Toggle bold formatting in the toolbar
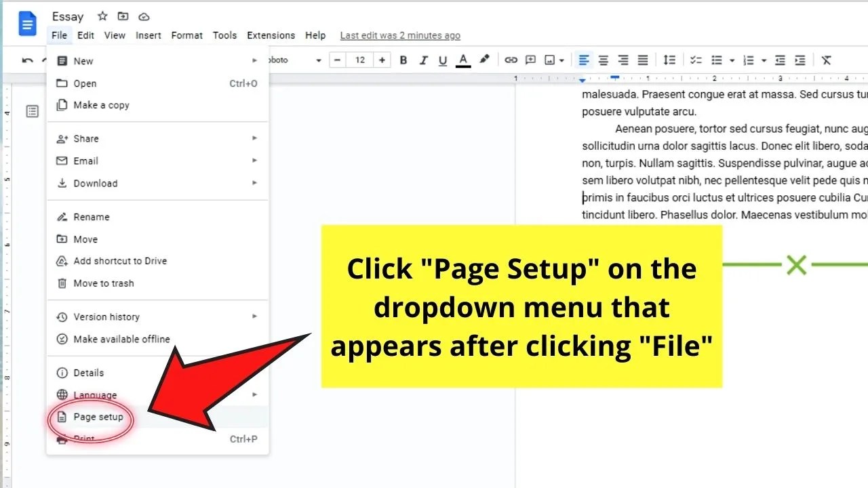The width and height of the screenshot is (868, 488). tap(403, 60)
